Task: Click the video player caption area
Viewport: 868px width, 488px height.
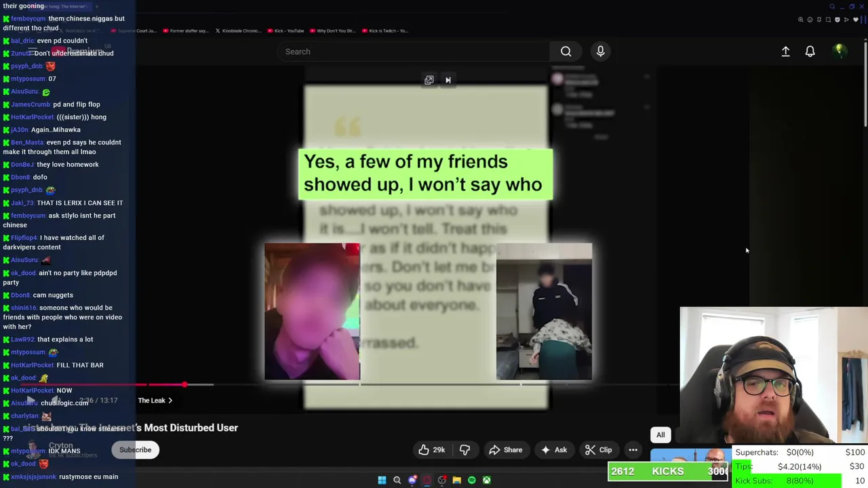Action: (425, 174)
